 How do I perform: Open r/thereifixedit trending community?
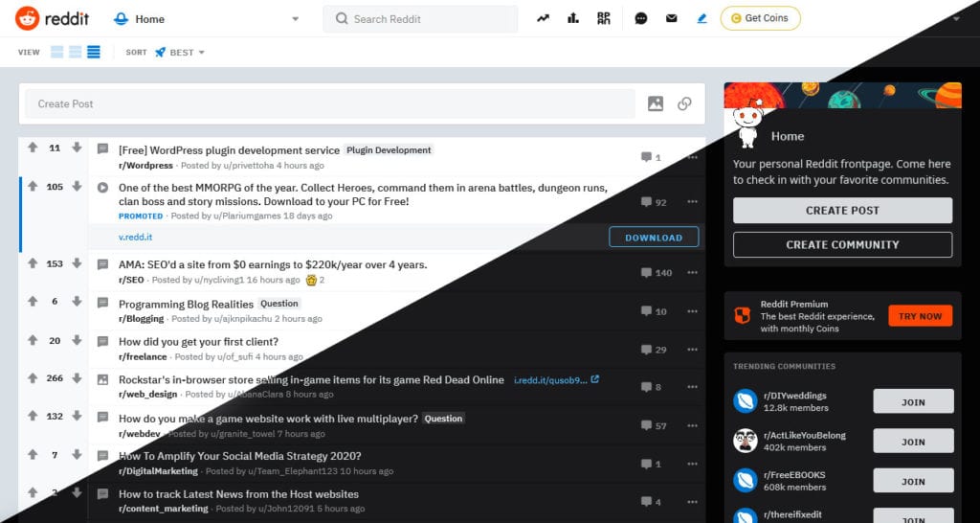[792, 515]
